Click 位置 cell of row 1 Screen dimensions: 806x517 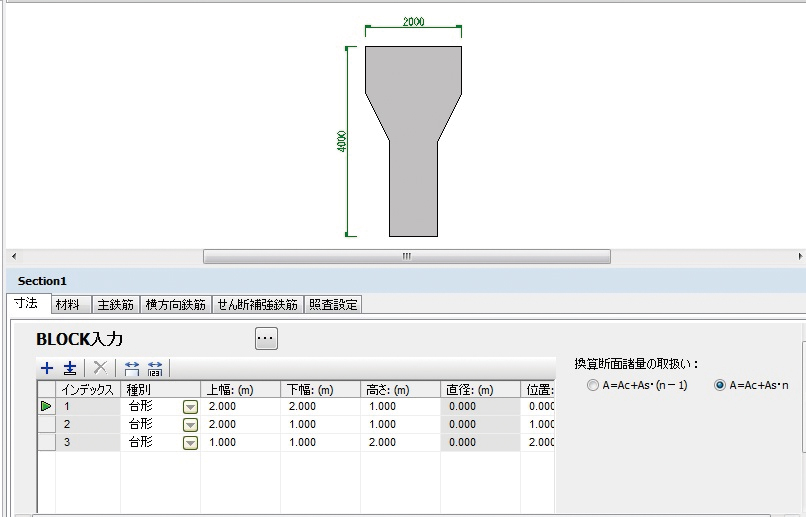(538, 407)
